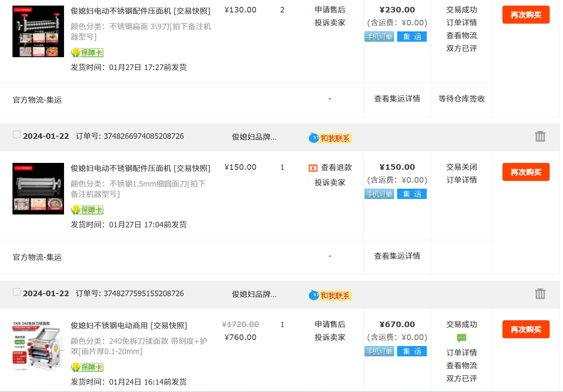Open 和我联系 chat for order 3748266974085208726

tap(330, 138)
